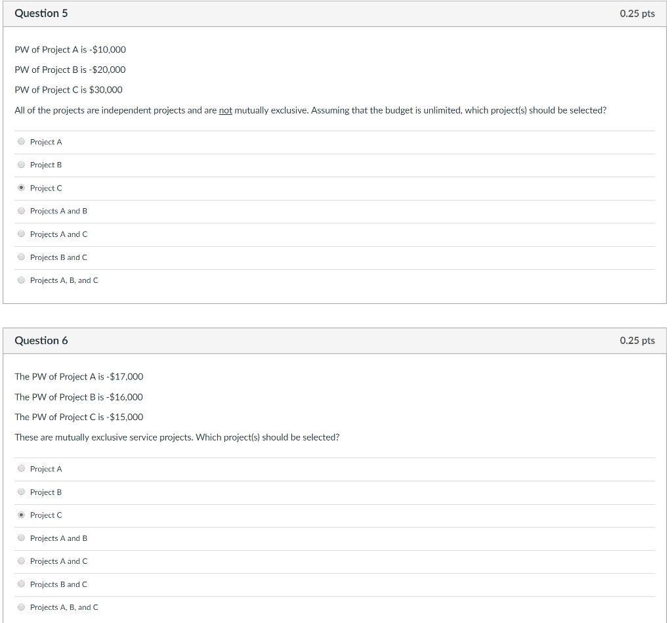
Task: Click the 0.25 pts label of Question 5
Action: coord(637,14)
